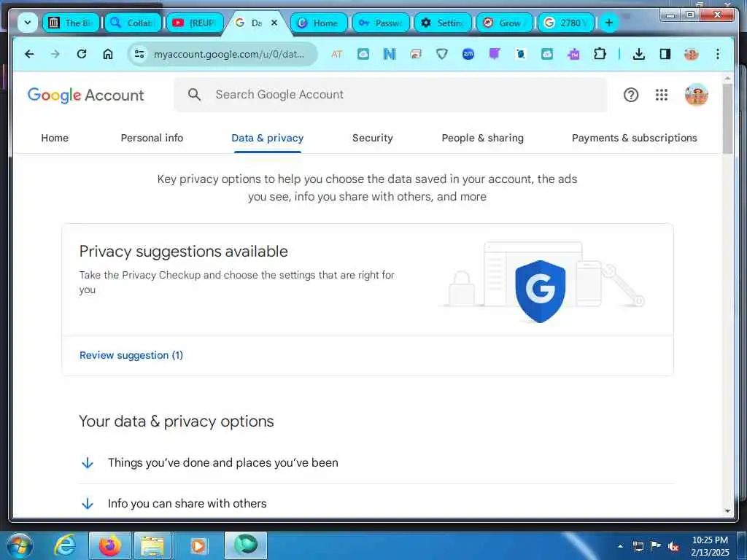Open the taskbar clock showing 10:25 PM

(710, 546)
